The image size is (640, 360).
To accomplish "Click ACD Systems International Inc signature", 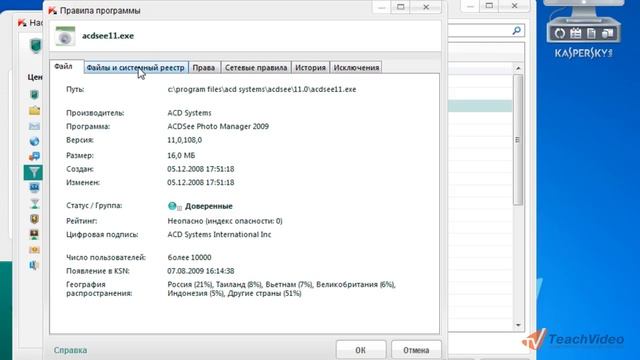I will (219, 235).
